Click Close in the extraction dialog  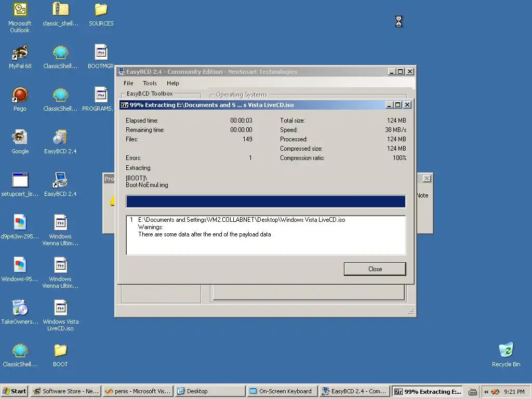[x=375, y=269]
